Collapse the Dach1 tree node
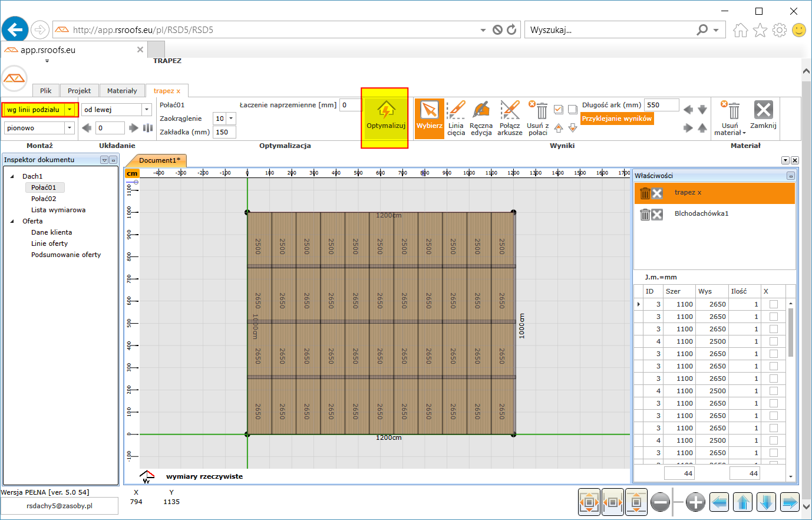This screenshot has height=520, width=812. pyautogui.click(x=12, y=176)
